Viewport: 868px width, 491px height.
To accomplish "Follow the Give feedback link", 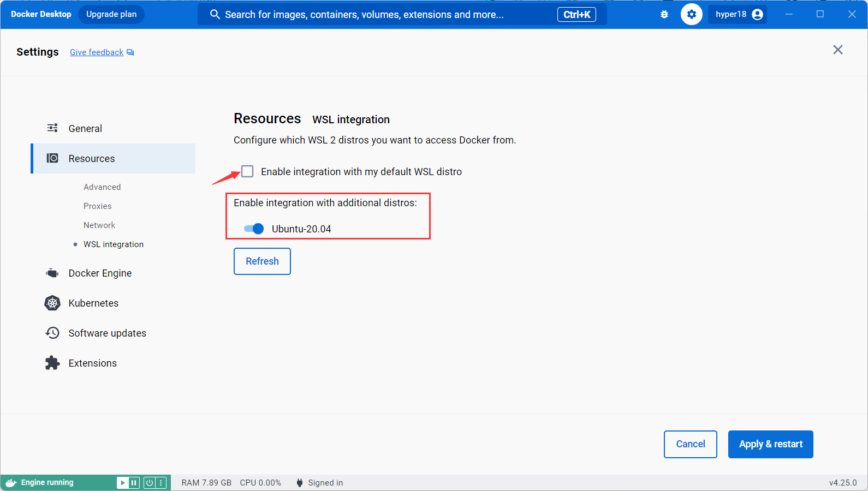I will click(97, 52).
